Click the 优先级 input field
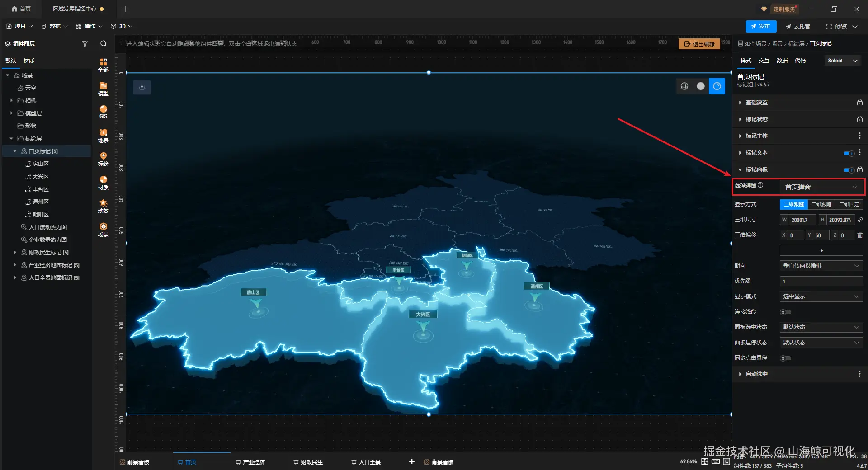This screenshot has width=868, height=470. [821, 281]
